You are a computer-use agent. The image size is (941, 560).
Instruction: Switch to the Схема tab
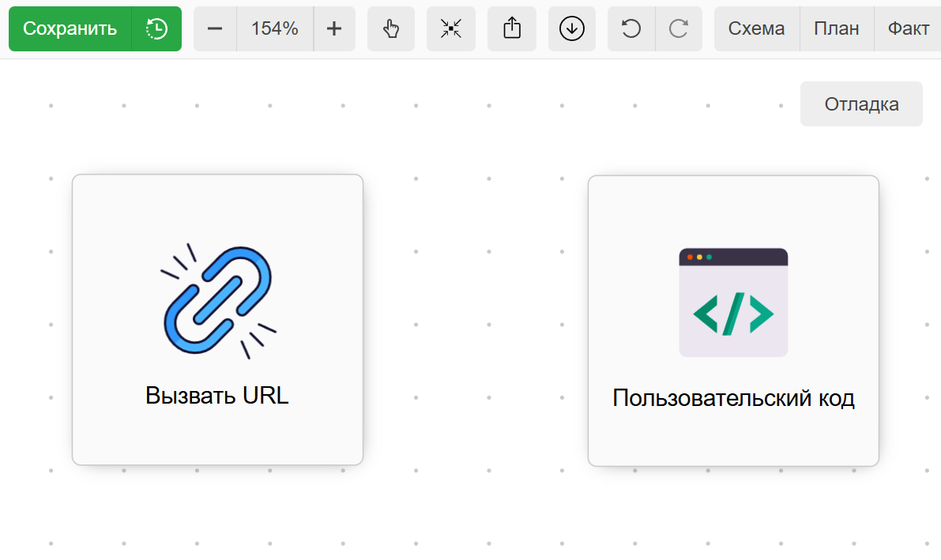point(756,29)
